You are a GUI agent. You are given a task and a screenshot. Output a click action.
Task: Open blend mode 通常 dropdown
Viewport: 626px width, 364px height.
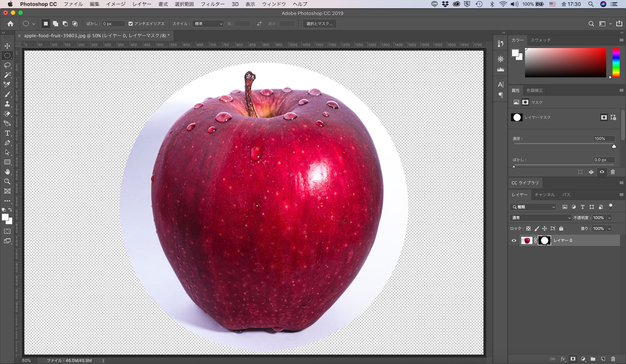pyautogui.click(x=541, y=218)
